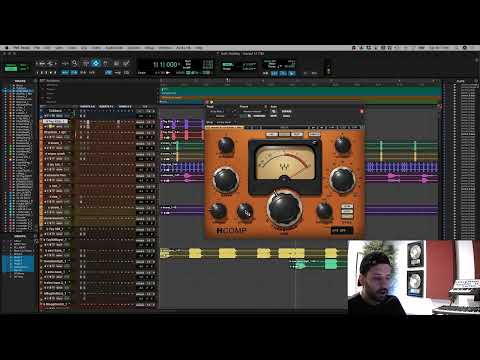Adjust the bottom-left Ratio knob on H-Comp

[218, 211]
